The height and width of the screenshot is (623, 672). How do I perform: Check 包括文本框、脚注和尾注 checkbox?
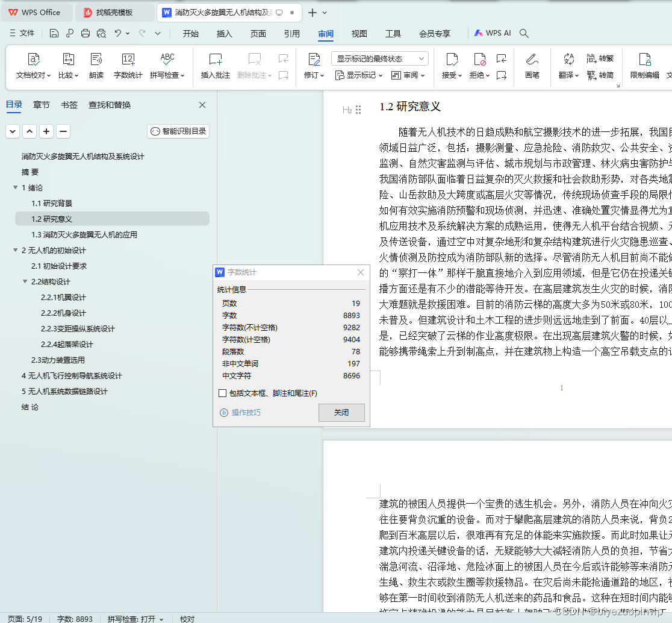(x=222, y=393)
